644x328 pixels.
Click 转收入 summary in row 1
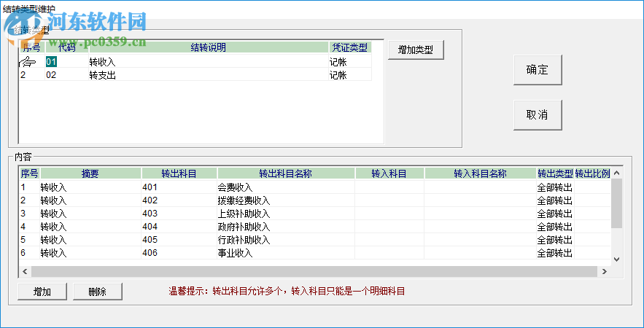[53, 188]
